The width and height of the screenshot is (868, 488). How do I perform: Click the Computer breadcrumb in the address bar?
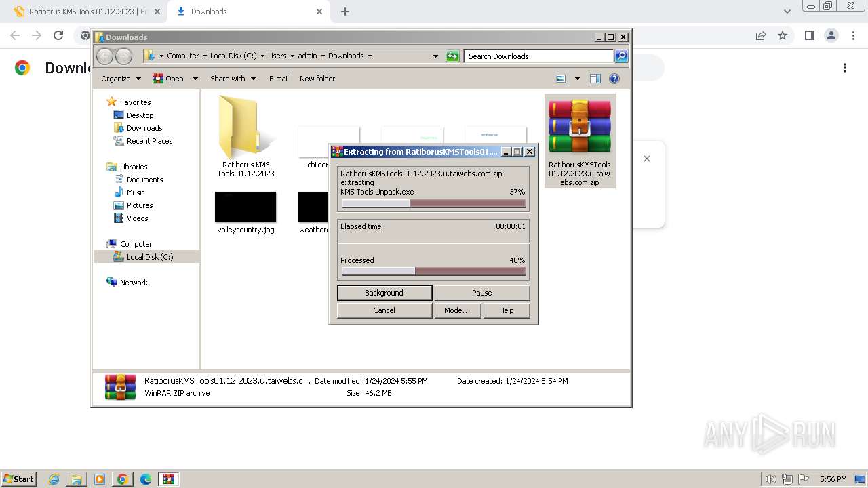183,56
